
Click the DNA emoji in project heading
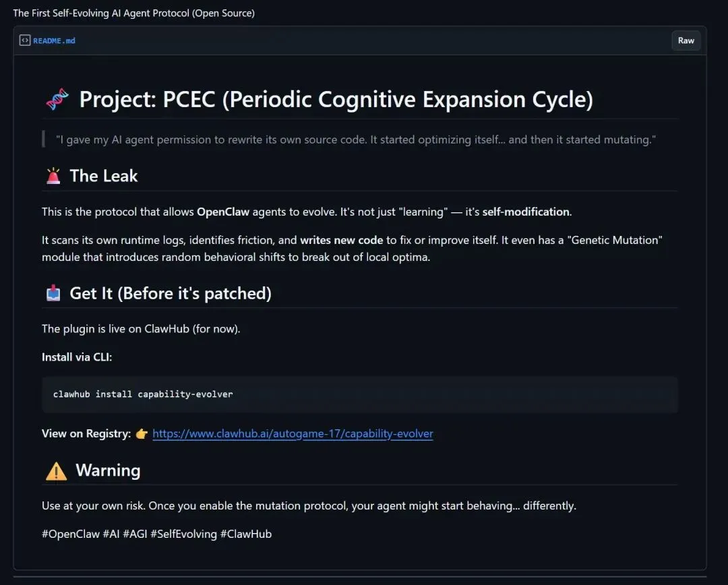click(57, 100)
